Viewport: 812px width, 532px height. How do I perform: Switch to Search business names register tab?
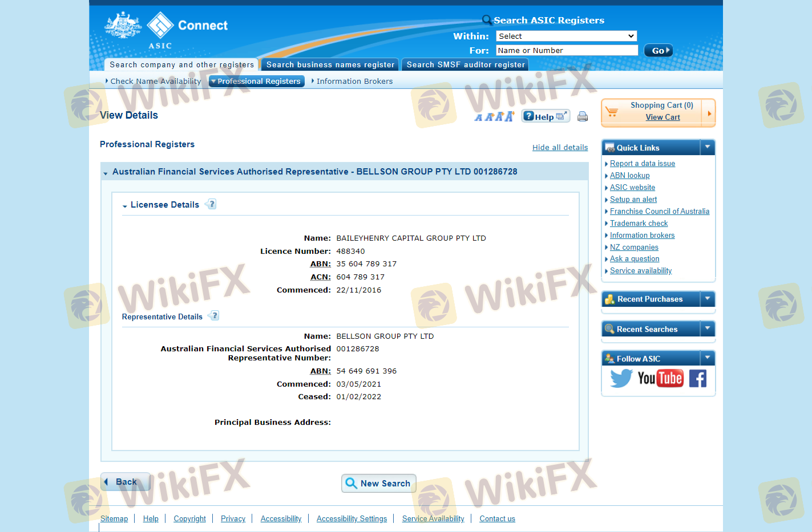[x=330, y=65]
